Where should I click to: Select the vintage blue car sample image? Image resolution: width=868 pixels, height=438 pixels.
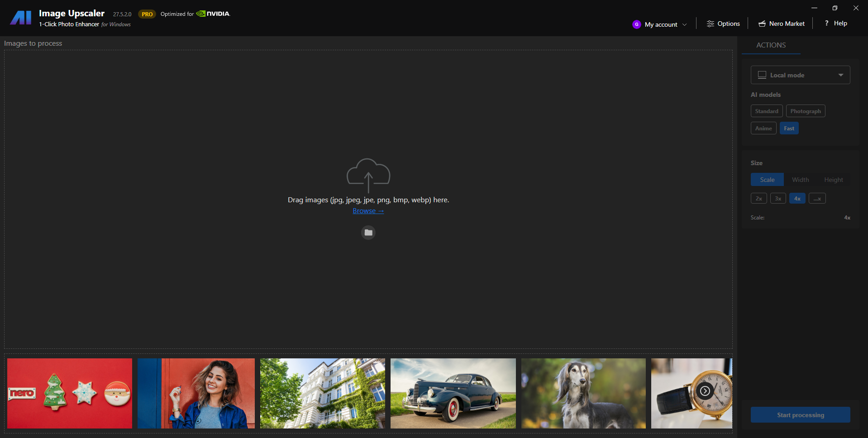(x=453, y=393)
